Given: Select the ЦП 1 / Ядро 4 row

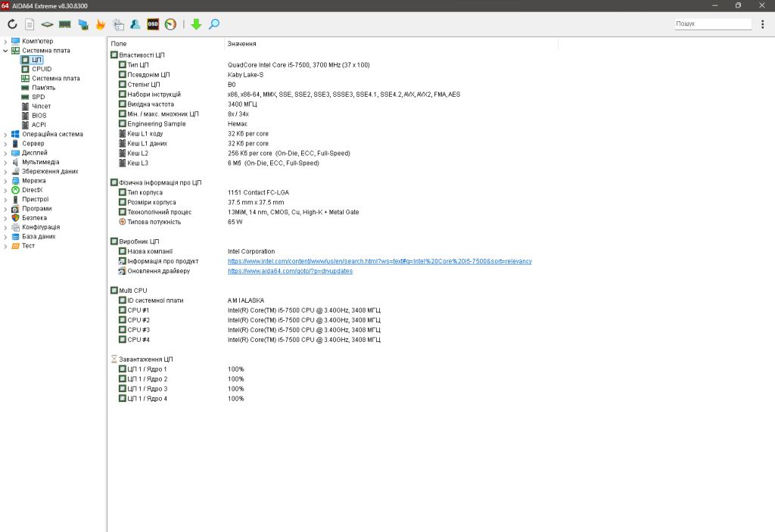Looking at the screenshot, I should 332,399.
